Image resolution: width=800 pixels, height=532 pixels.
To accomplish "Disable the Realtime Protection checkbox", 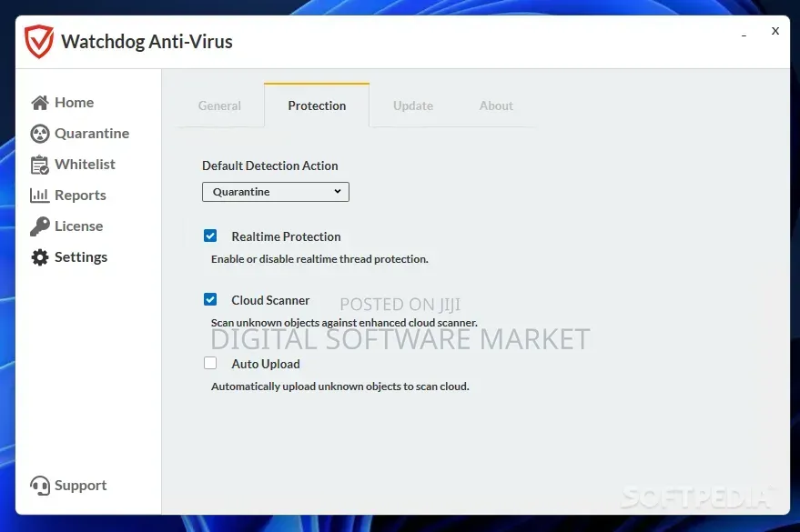I will [210, 236].
